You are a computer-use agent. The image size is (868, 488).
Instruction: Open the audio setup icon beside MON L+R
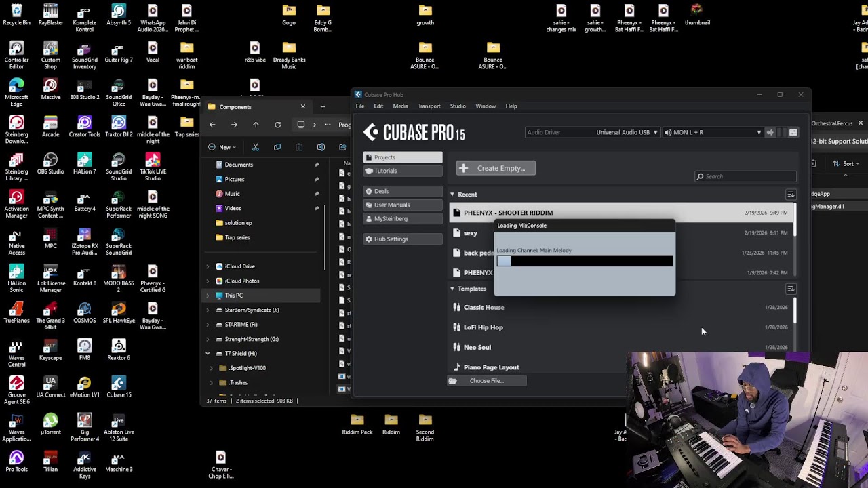[793, 132]
